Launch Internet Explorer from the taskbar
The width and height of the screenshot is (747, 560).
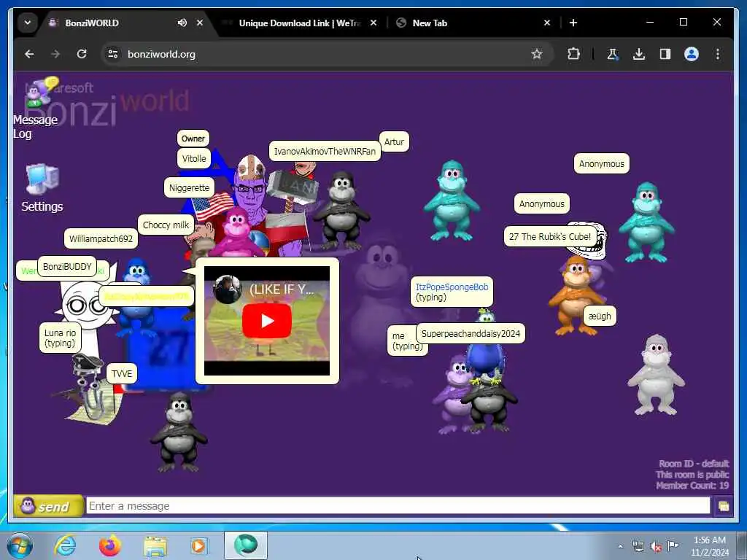65,545
